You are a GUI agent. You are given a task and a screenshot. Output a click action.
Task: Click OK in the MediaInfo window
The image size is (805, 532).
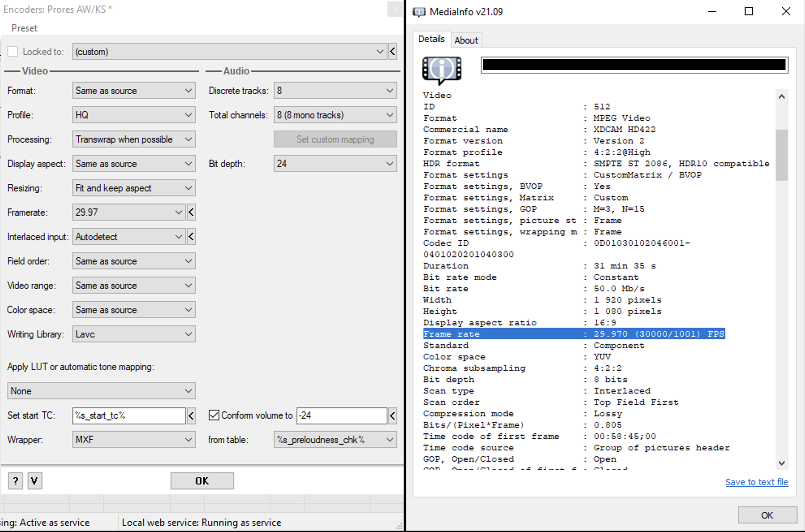767,515
